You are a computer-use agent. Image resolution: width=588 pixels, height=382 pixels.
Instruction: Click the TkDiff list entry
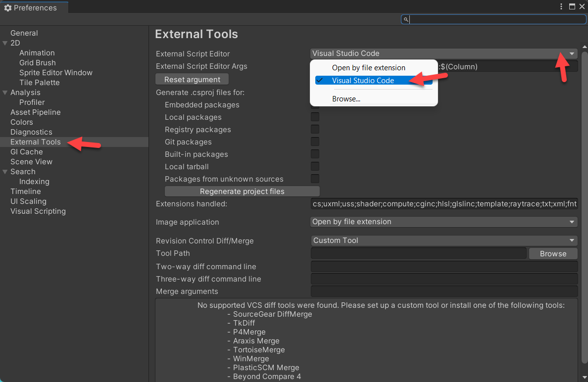pyautogui.click(x=244, y=323)
